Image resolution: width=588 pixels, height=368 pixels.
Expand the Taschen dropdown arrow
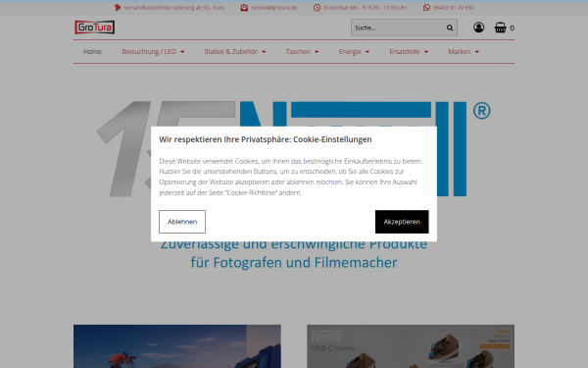[x=317, y=52]
